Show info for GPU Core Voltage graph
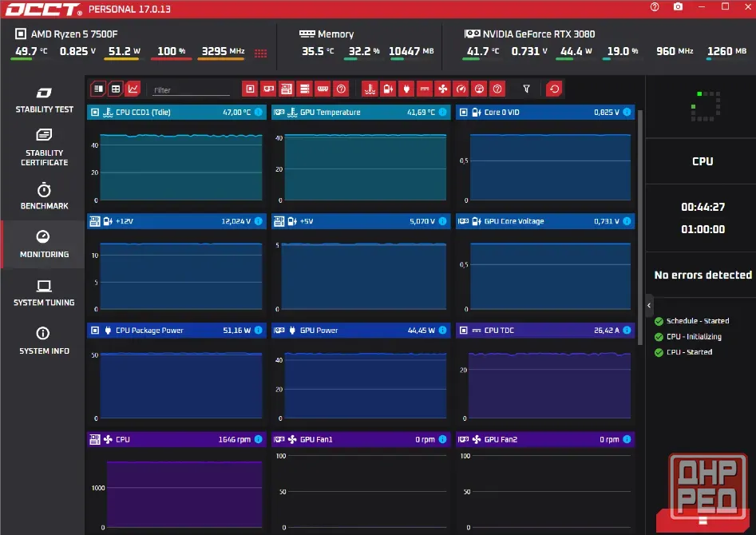Image resolution: width=756 pixels, height=535 pixels. click(x=627, y=221)
